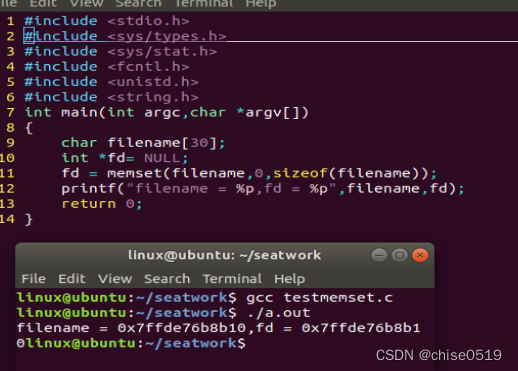The image size is (518, 371).
Task: Open Terminal menu in seatwork terminal window
Action: pos(232,279)
